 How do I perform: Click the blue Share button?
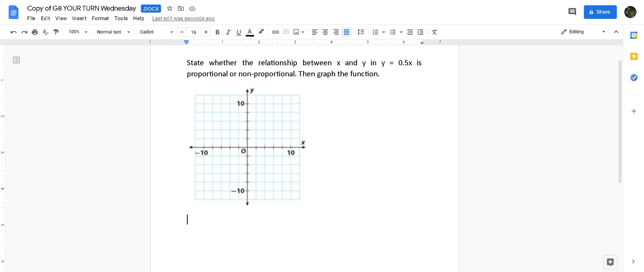point(600,12)
